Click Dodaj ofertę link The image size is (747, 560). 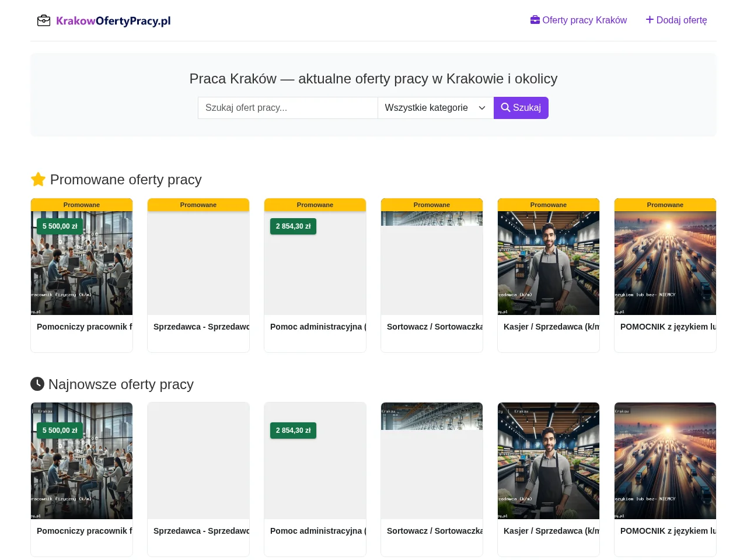[676, 20]
